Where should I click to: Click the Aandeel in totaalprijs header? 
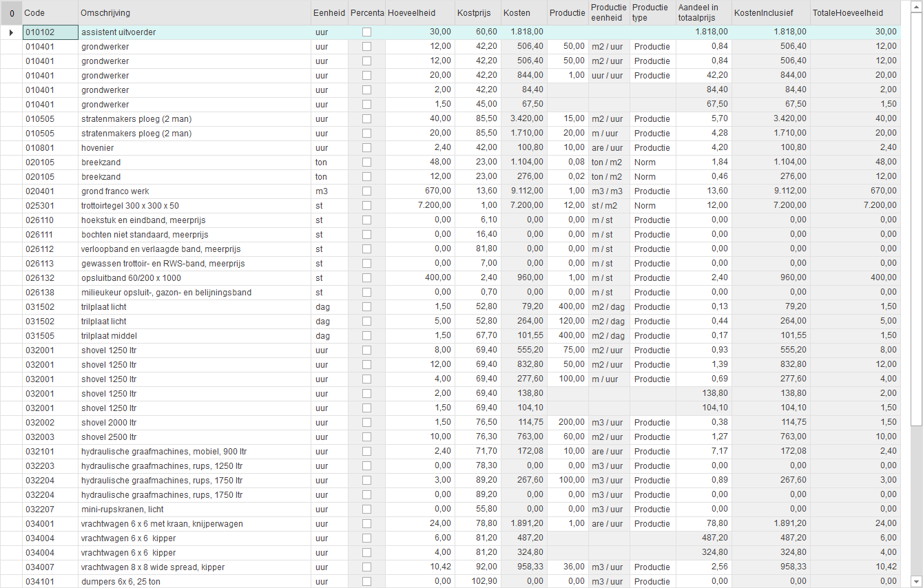click(x=703, y=13)
